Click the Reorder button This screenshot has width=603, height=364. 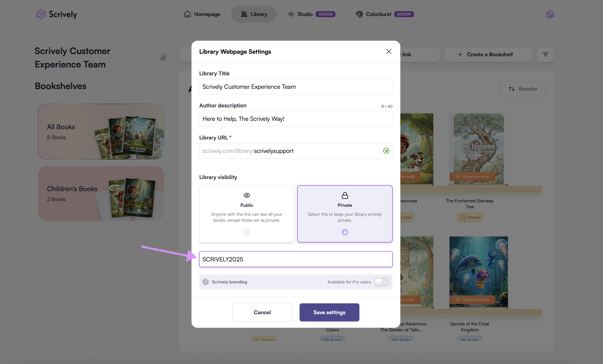tap(522, 89)
